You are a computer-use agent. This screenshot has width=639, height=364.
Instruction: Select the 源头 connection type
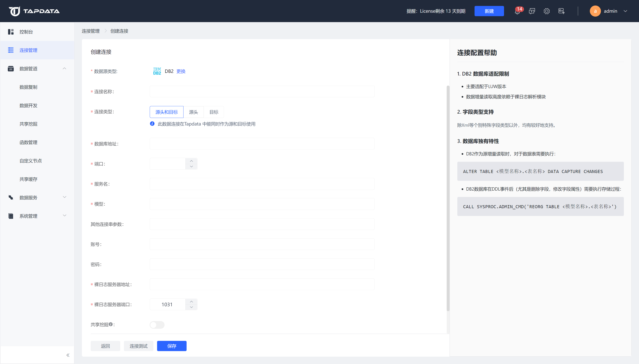(193, 112)
